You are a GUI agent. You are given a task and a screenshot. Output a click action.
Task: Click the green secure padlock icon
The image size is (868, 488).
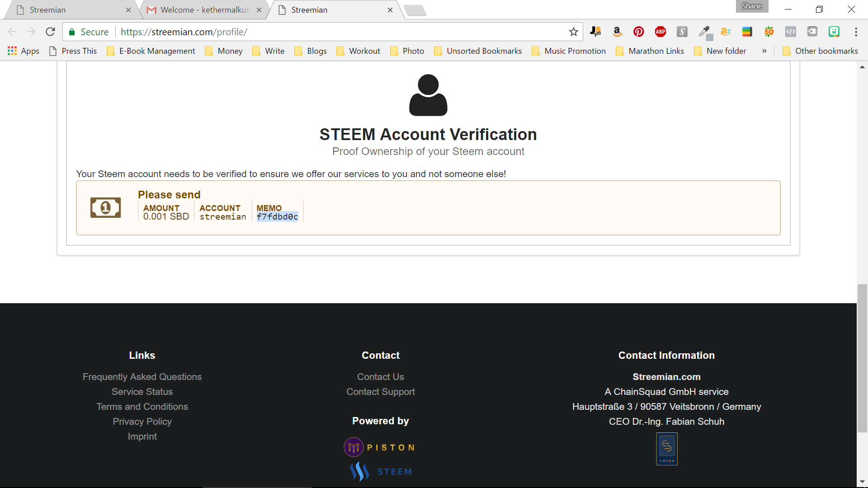pyautogui.click(x=71, y=32)
